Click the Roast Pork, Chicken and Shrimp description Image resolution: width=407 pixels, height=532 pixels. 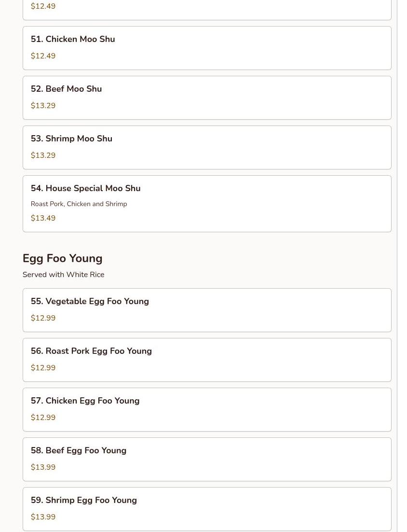click(x=79, y=204)
